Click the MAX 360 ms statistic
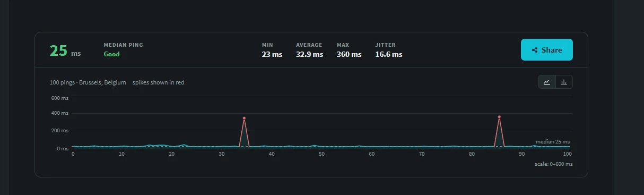 (349, 50)
